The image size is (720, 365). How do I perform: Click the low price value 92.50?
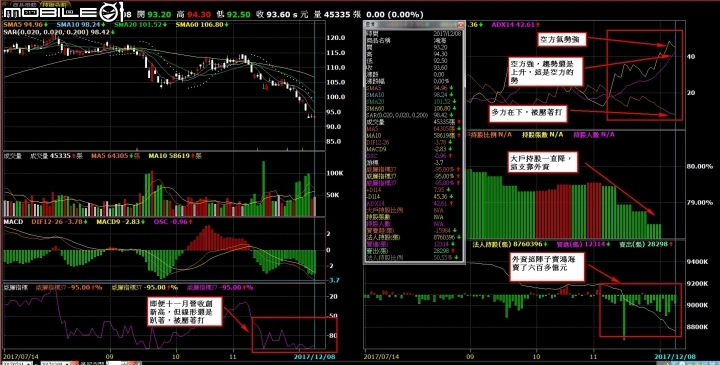[x=239, y=15]
